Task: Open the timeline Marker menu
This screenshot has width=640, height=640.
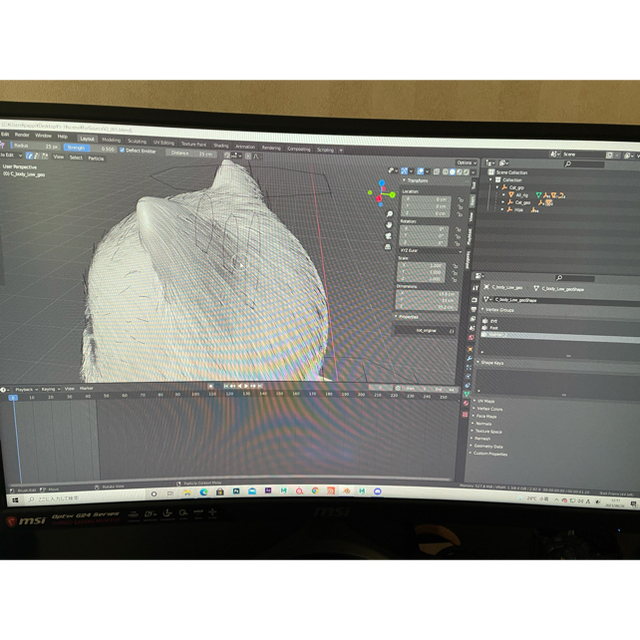Action: (x=87, y=388)
